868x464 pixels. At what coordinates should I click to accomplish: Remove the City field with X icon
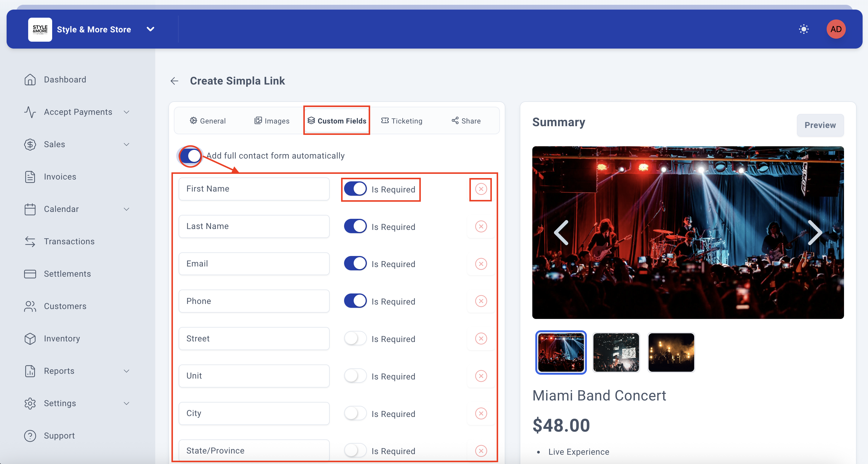(x=481, y=413)
